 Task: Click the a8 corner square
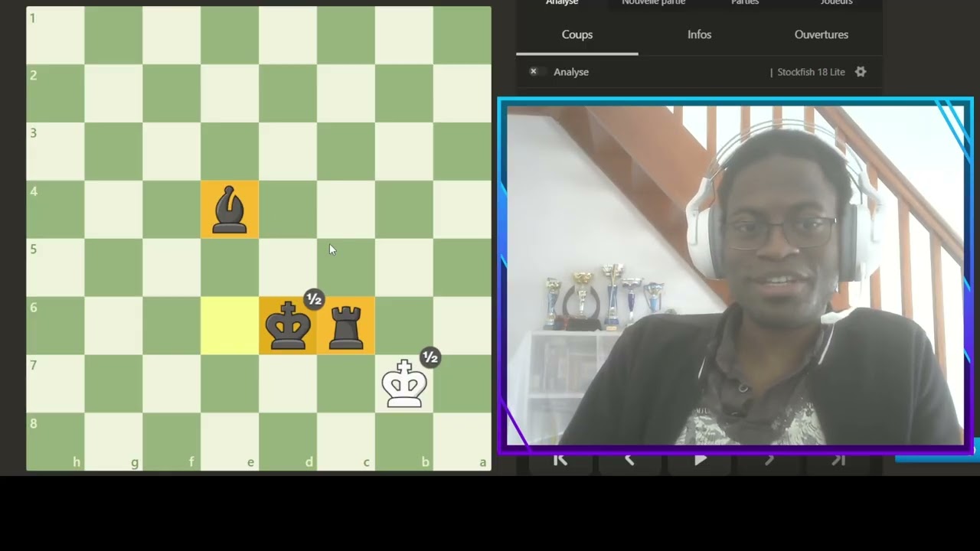(462, 442)
